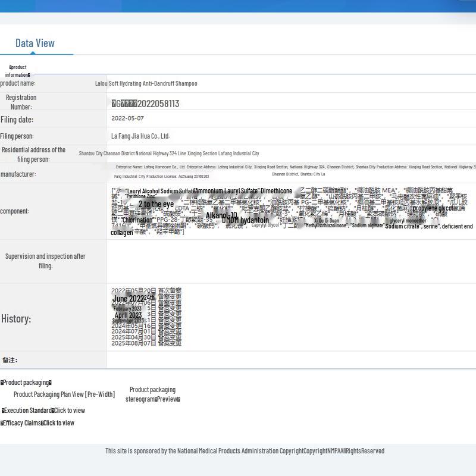476x476 pixels.
Task: Click the 备注 row label
Action: (x=10, y=360)
